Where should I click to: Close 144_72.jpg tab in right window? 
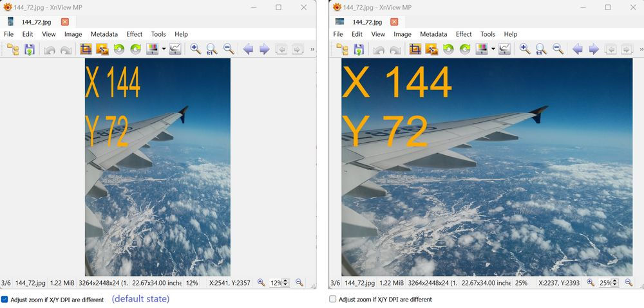click(394, 22)
